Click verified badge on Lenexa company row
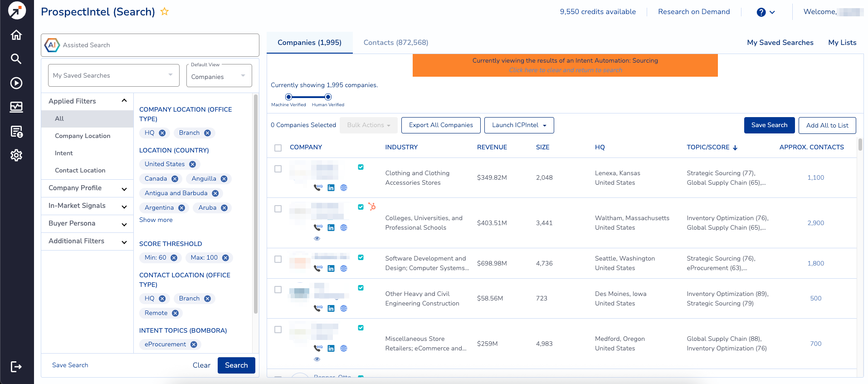 (x=361, y=167)
